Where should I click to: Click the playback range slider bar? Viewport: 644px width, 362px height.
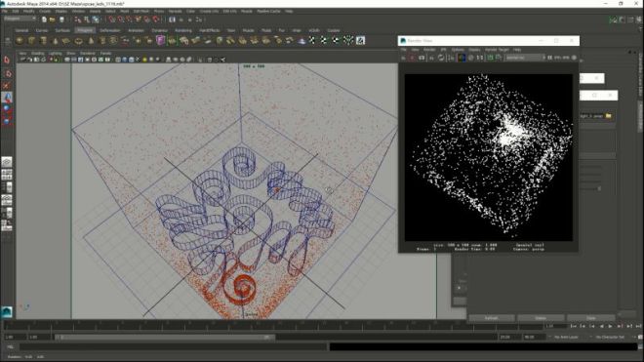tap(165, 337)
